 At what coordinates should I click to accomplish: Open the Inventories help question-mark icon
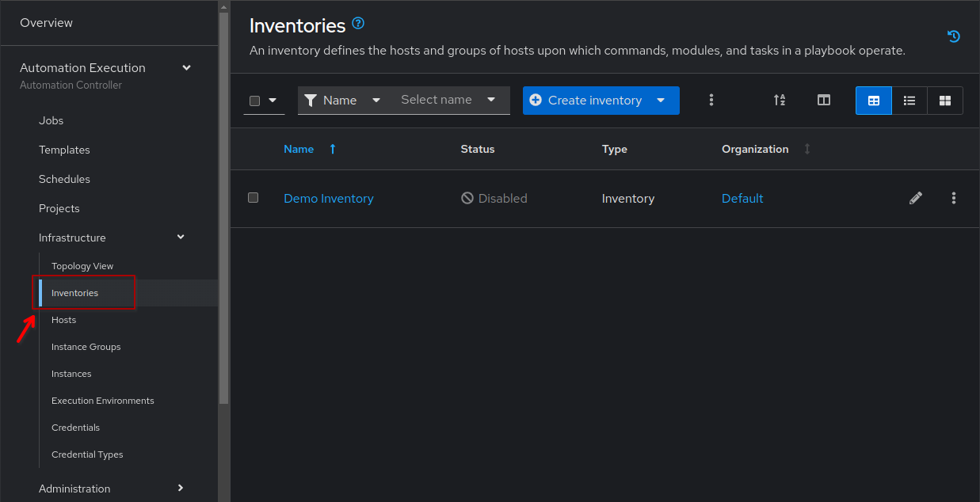358,23
